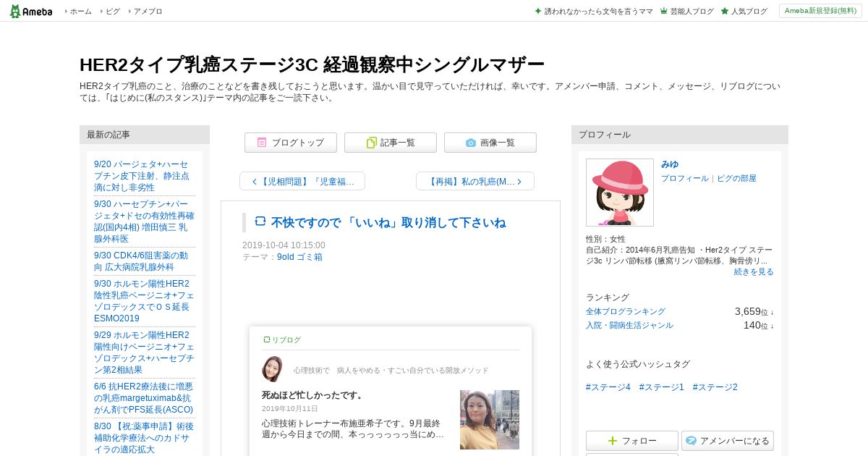Go to previous post 【児相問題】『児童福…
868x456 pixels.
tap(302, 181)
